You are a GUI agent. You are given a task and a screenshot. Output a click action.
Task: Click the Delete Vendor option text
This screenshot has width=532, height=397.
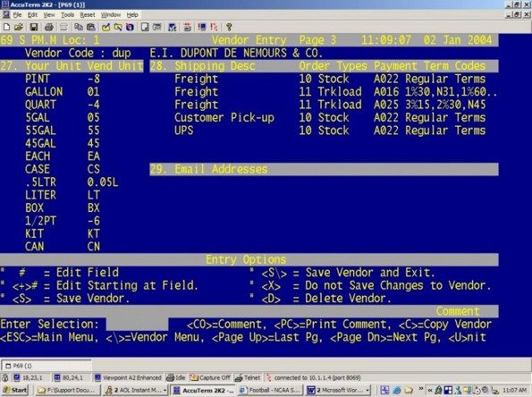(348, 299)
